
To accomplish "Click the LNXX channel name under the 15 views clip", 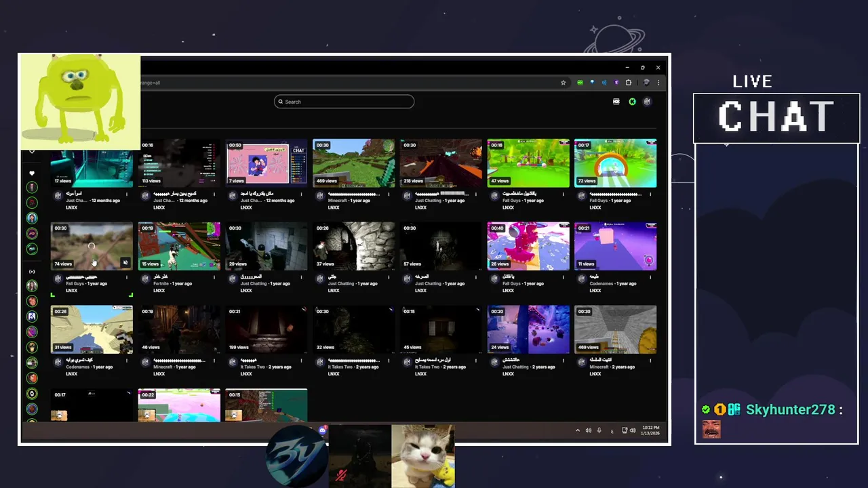I will coord(159,290).
